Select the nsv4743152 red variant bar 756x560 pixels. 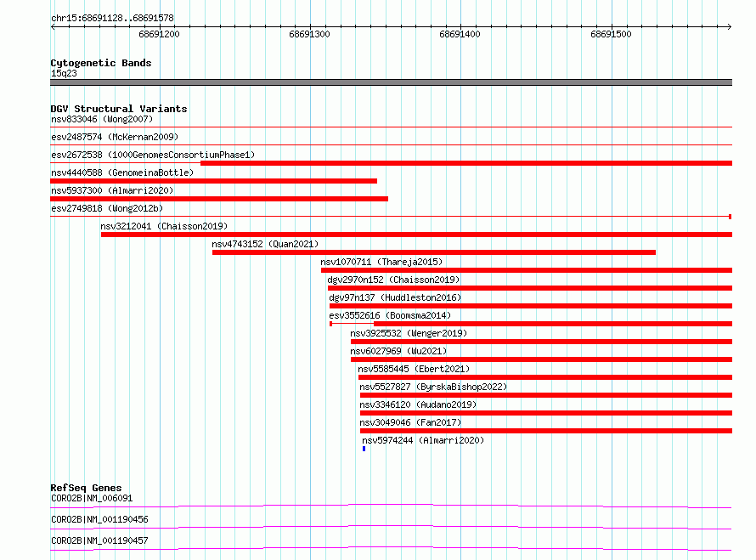tap(434, 252)
